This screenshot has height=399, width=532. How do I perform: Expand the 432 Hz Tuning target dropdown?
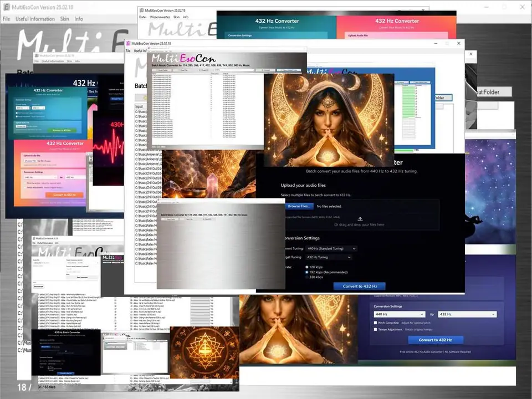[329, 257]
